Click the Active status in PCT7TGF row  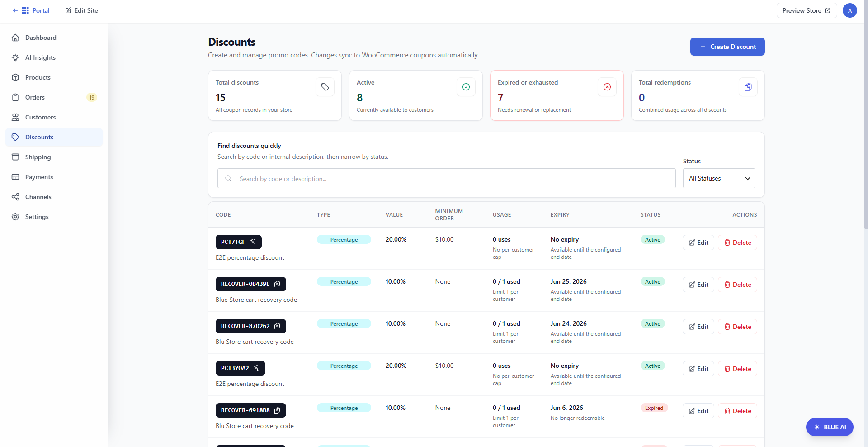click(x=652, y=239)
